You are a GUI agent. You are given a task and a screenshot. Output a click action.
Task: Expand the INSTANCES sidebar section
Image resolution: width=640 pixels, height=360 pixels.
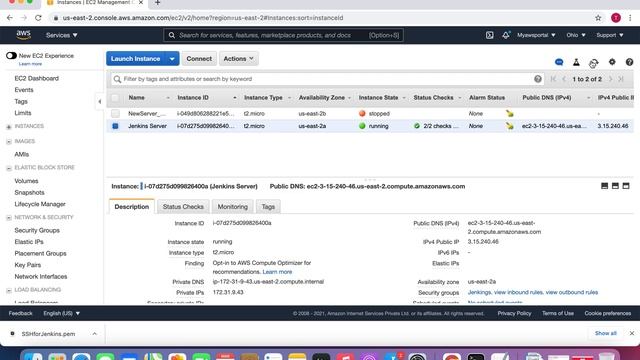(x=9, y=127)
